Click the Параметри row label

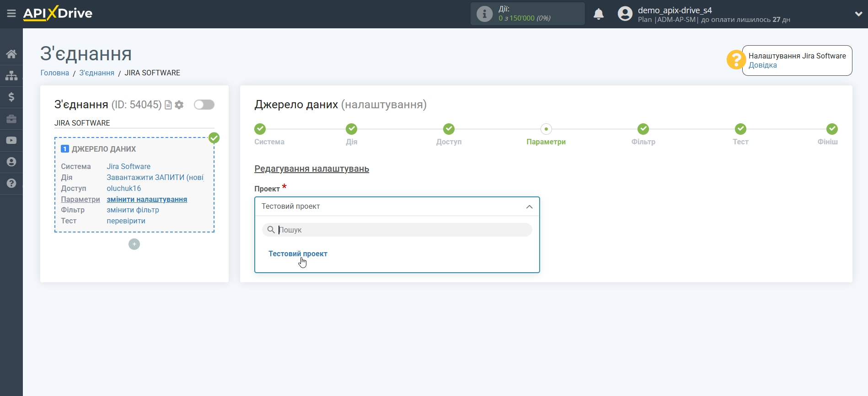tap(80, 199)
